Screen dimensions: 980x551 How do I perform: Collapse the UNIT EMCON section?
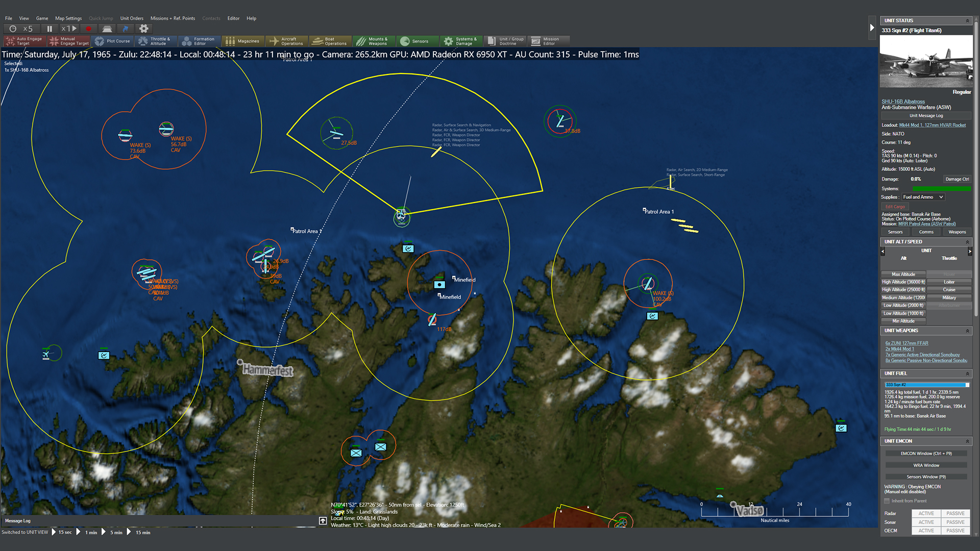[x=967, y=441]
